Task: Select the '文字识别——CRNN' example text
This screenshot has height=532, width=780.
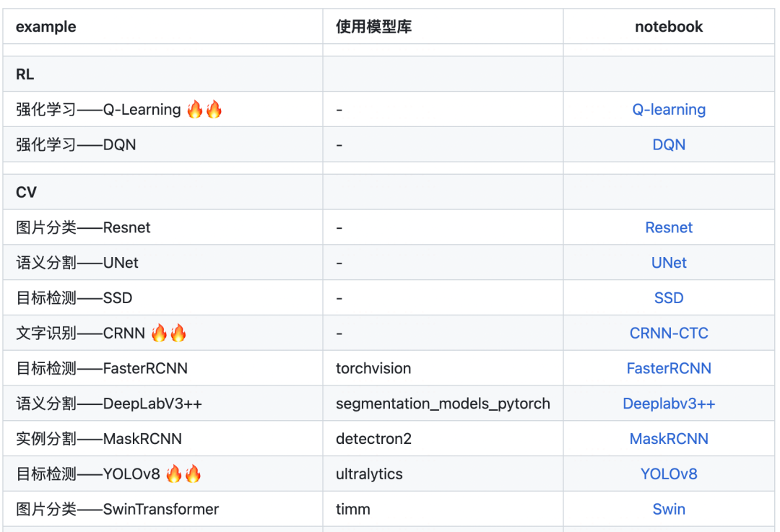Action: tap(81, 333)
